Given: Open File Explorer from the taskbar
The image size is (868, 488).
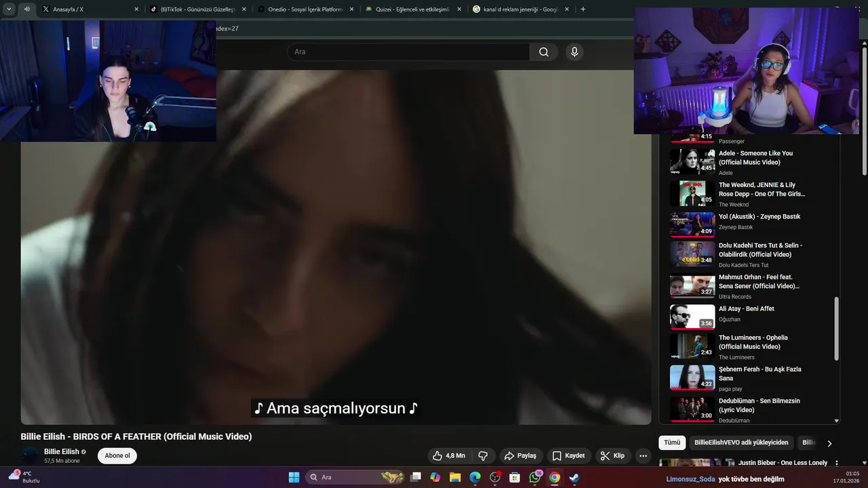Looking at the screenshot, I should point(455,477).
